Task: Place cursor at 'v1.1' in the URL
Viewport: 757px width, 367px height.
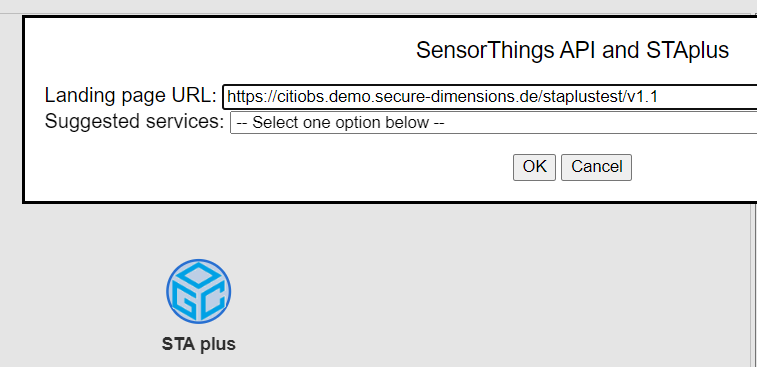Action: point(642,97)
